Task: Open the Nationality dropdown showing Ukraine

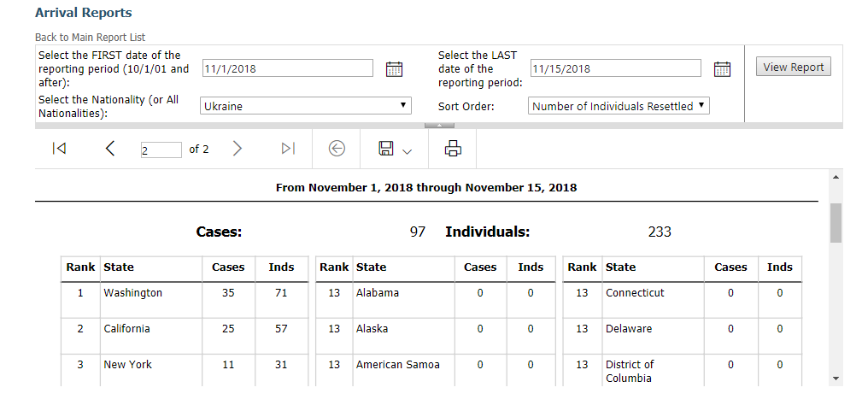Action: pyautogui.click(x=306, y=106)
